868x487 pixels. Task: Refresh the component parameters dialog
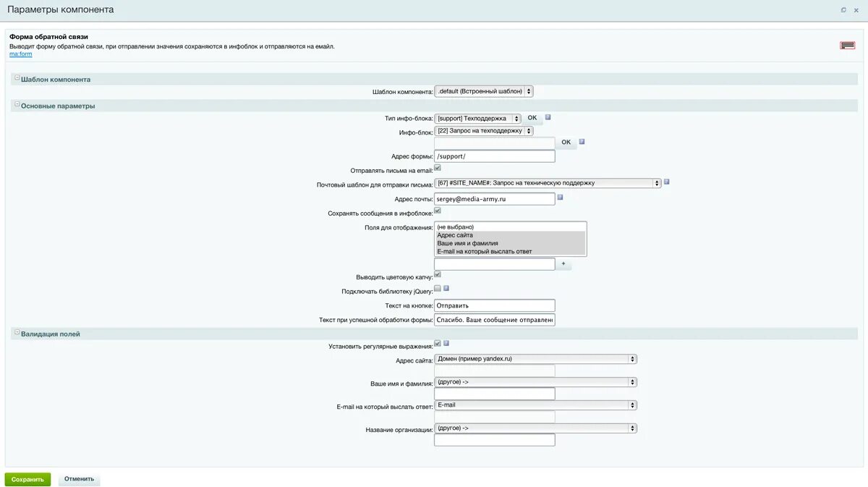click(842, 9)
